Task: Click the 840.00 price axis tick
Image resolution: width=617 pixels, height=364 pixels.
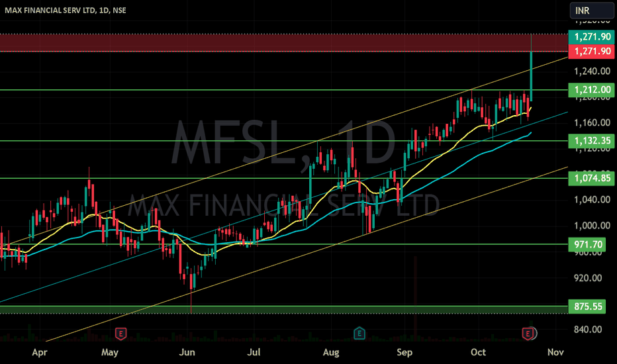Action: point(588,330)
